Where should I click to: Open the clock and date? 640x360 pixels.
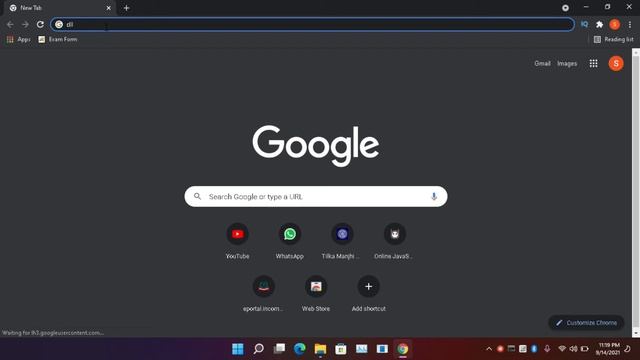pos(609,349)
